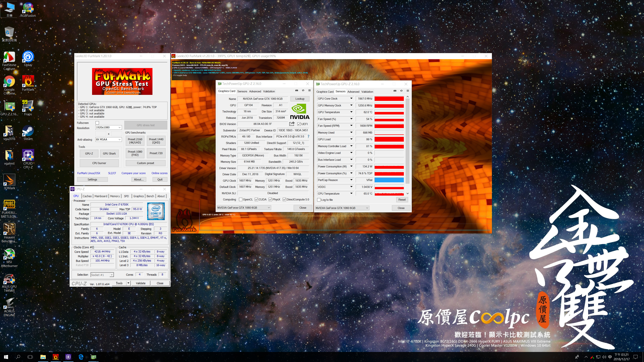Screen dimensions: 644x362
Task: Click Custom preset button in FurMark
Action: pos(146,163)
